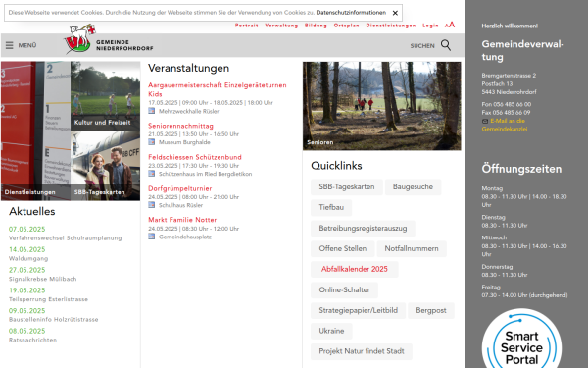The height and width of the screenshot is (368, 588).
Task: Click the Tiefbau quicklink
Action: click(331, 207)
